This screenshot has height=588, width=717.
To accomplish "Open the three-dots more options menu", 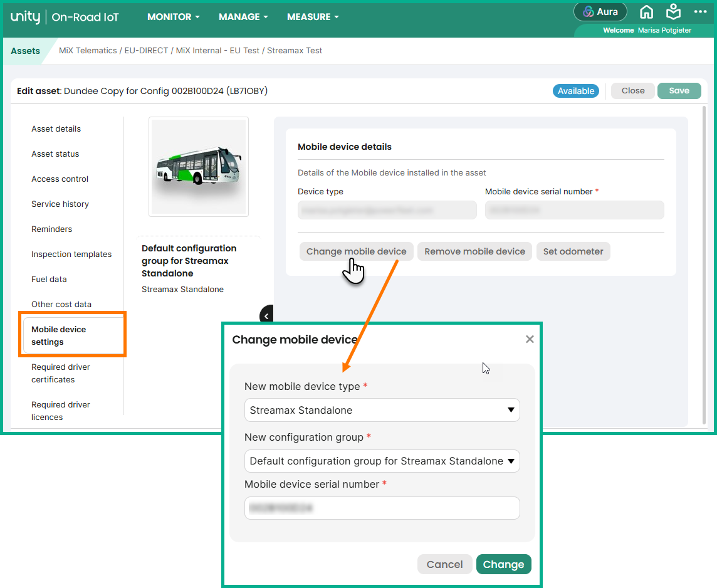I will coord(700,12).
